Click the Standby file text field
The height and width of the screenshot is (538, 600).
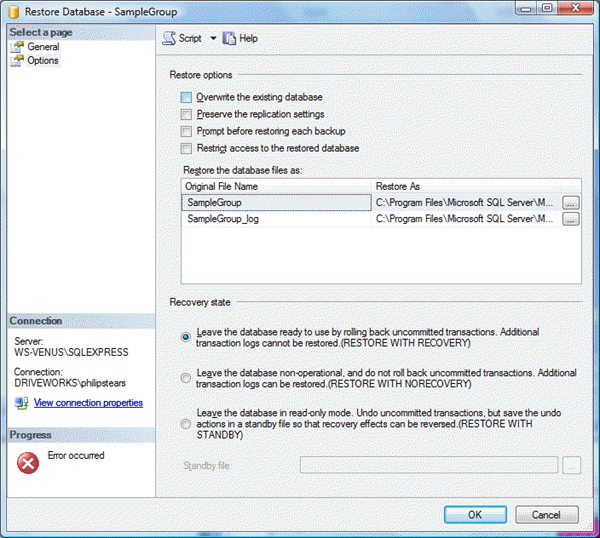[428, 465]
